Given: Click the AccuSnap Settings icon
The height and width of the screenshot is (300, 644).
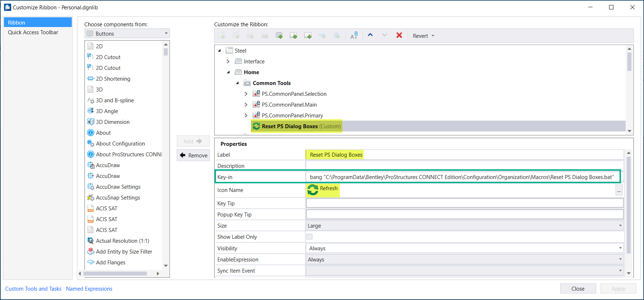Looking at the screenshot, I should 91,197.
